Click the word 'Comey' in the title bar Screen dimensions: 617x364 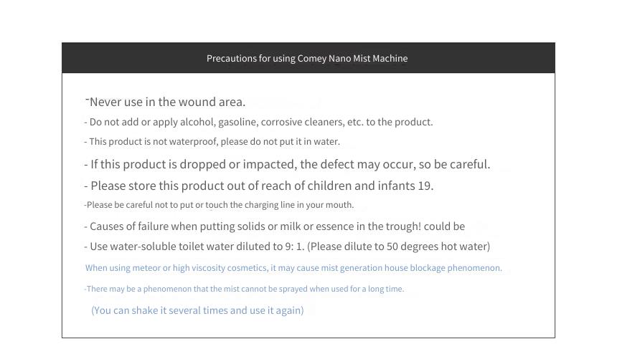(312, 59)
